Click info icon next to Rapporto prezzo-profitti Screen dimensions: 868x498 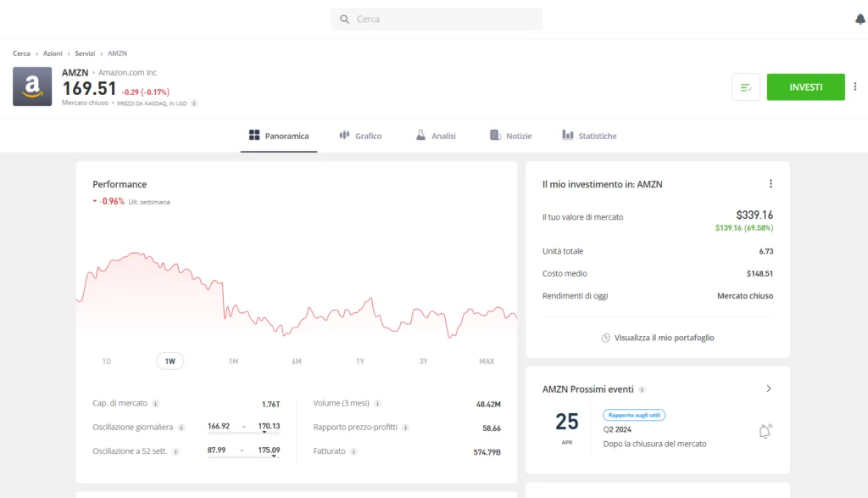pos(405,428)
